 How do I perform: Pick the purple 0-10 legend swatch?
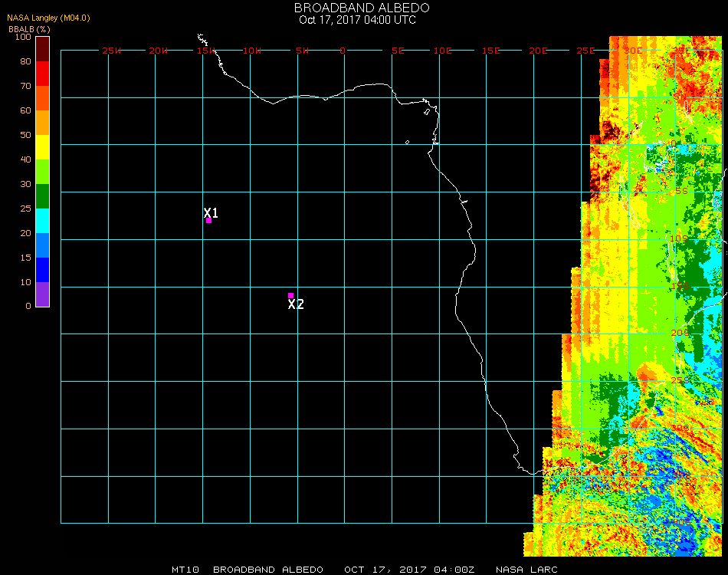43,294
